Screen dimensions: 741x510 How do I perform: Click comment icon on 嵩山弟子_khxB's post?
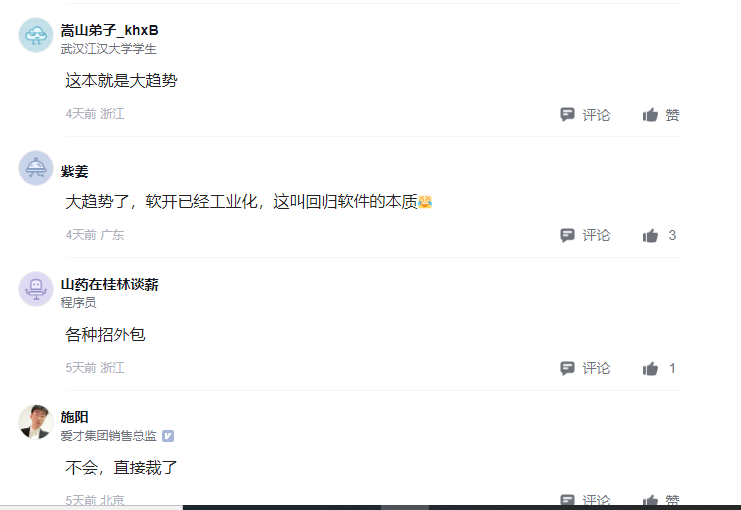[x=567, y=114]
